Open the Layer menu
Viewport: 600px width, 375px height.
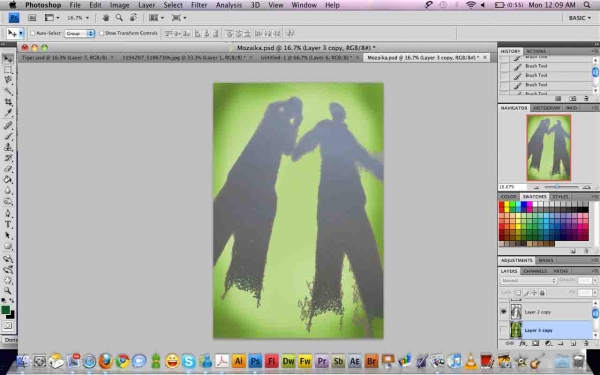click(x=147, y=5)
